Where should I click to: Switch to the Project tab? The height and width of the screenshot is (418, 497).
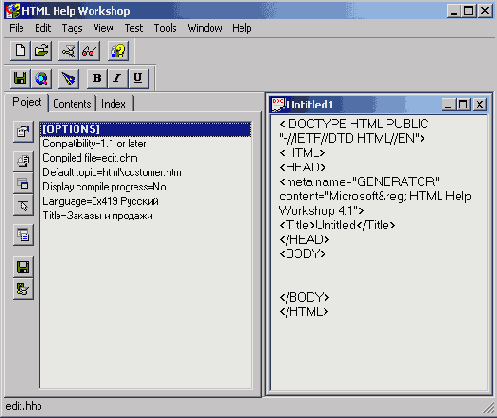coord(27,102)
